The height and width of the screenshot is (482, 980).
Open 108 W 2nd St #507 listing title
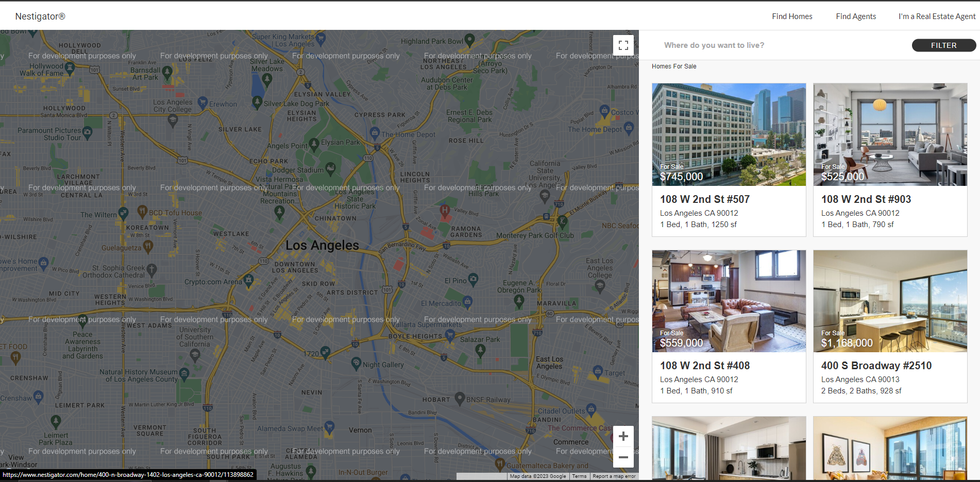point(705,199)
